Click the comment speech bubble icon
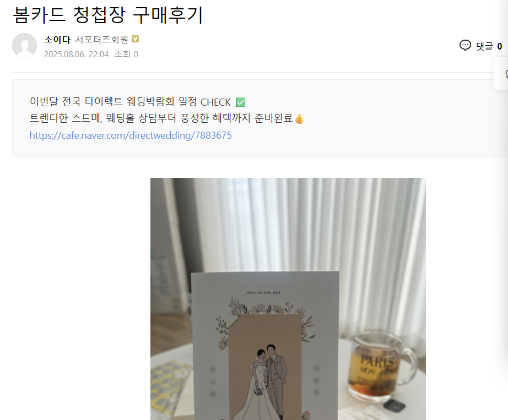The width and height of the screenshot is (508, 420). [x=465, y=45]
